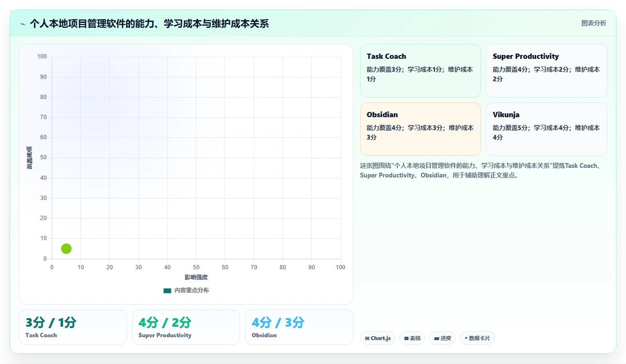The height and width of the screenshot is (364, 626).
Task: Click the chart description paragraph starting 这张图围绕
Action: 483,170
